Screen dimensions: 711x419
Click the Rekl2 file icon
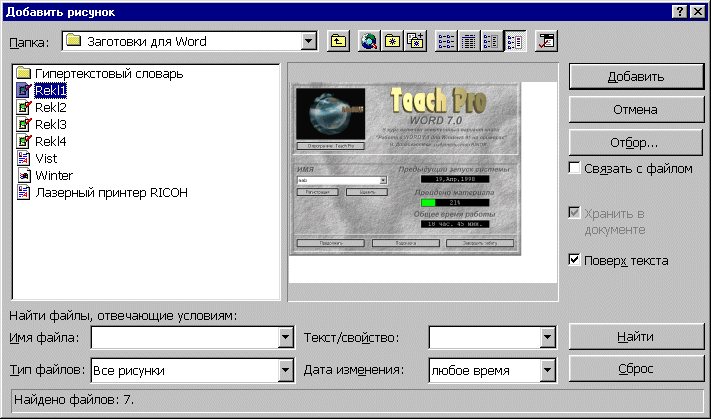pos(24,107)
